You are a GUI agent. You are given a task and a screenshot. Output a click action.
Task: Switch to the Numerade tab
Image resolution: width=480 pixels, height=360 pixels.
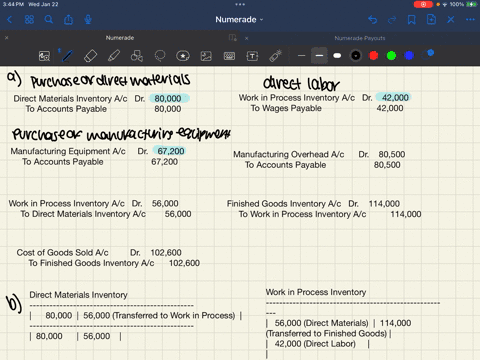coord(120,38)
